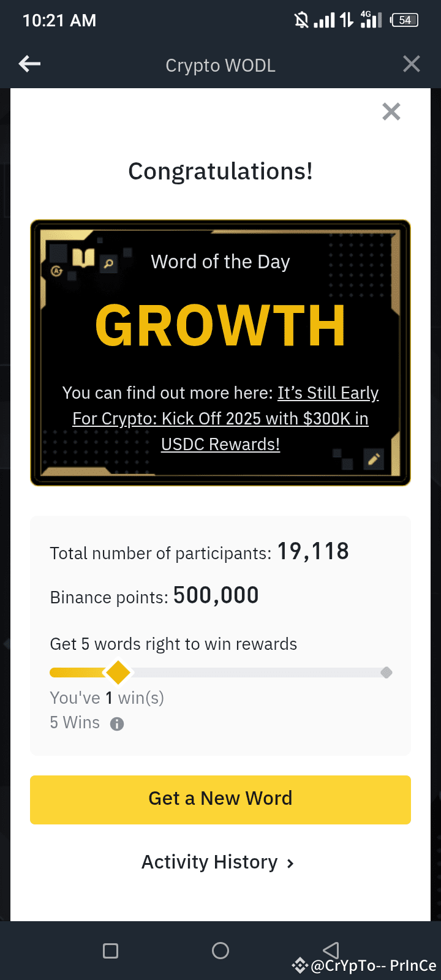Click the end marker of progress bar
Screen dimensions: 441x980
[x=386, y=673]
